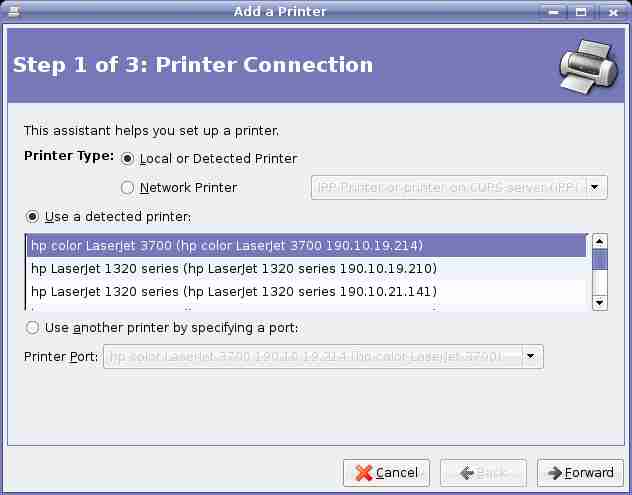Click scroll up arrow of printer list
632x495 pixels.
600,241
